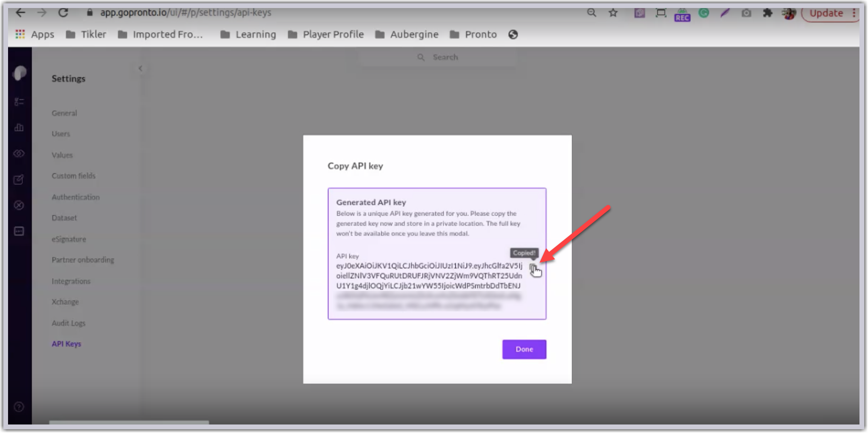Open Custom fields settings
The height and width of the screenshot is (433, 868).
pos(74,176)
